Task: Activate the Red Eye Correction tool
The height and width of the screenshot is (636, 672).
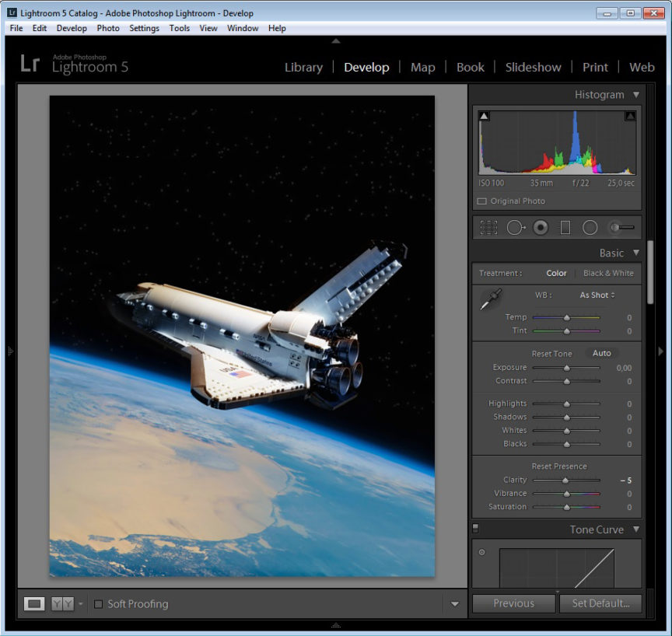Action: coord(541,228)
